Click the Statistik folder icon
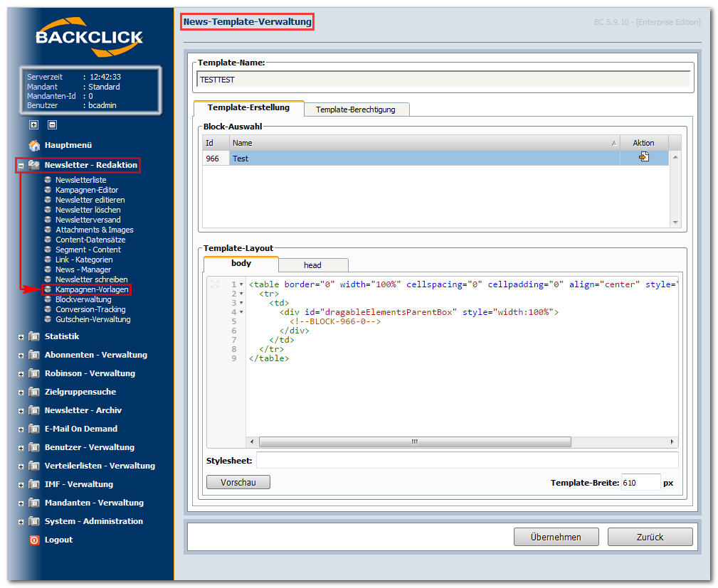718x588 pixels. (x=34, y=336)
